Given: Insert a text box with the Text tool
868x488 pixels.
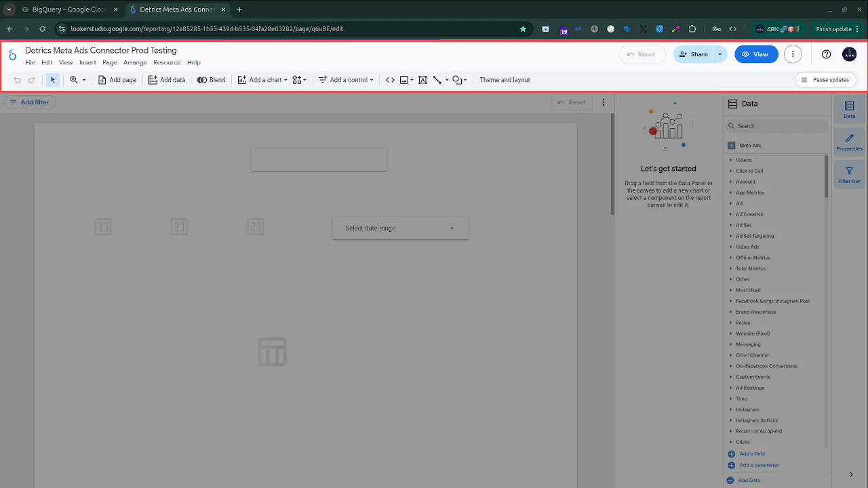Looking at the screenshot, I should click(422, 79).
